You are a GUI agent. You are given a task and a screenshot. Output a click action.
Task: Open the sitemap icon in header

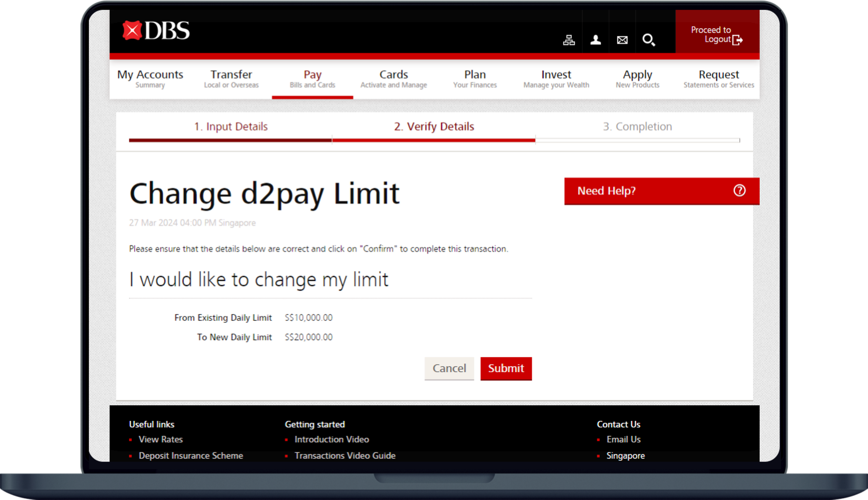click(569, 40)
